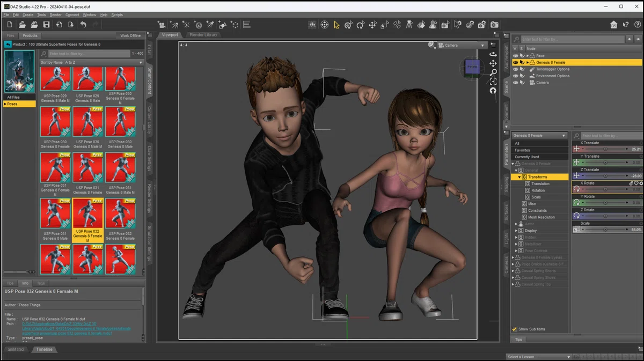644x361 pixels.
Task: Open the Scripts menu
Action: (x=117, y=15)
